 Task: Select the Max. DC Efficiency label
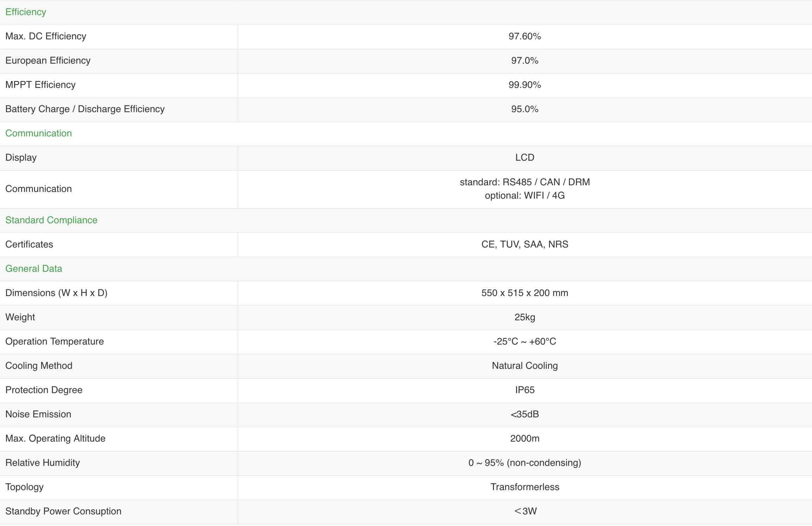pos(46,36)
